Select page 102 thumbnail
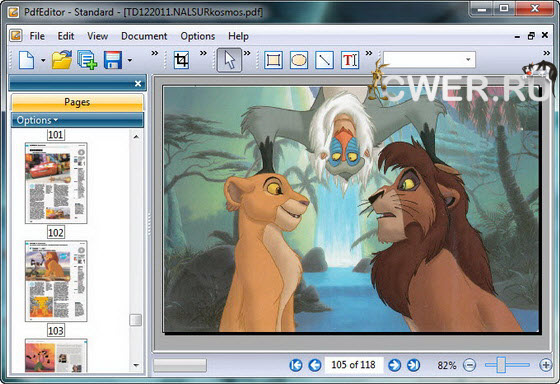The image size is (560, 384). (x=56, y=281)
